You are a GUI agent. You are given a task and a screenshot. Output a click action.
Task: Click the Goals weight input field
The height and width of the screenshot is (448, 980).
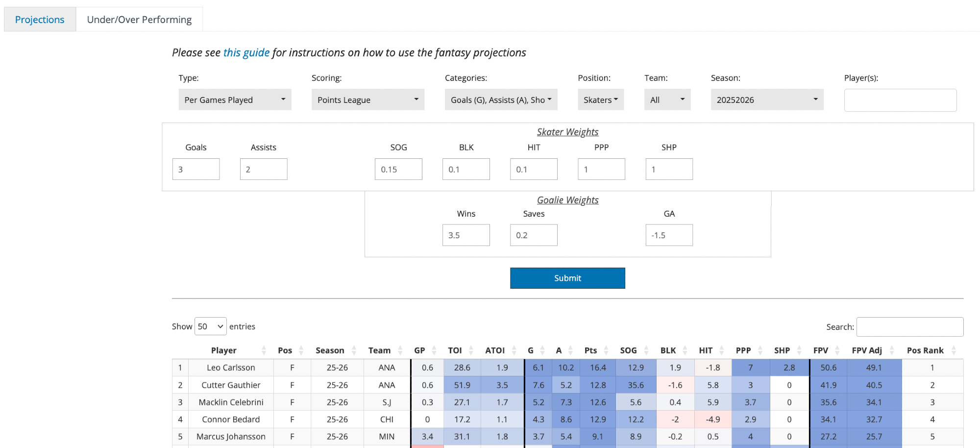click(x=196, y=169)
